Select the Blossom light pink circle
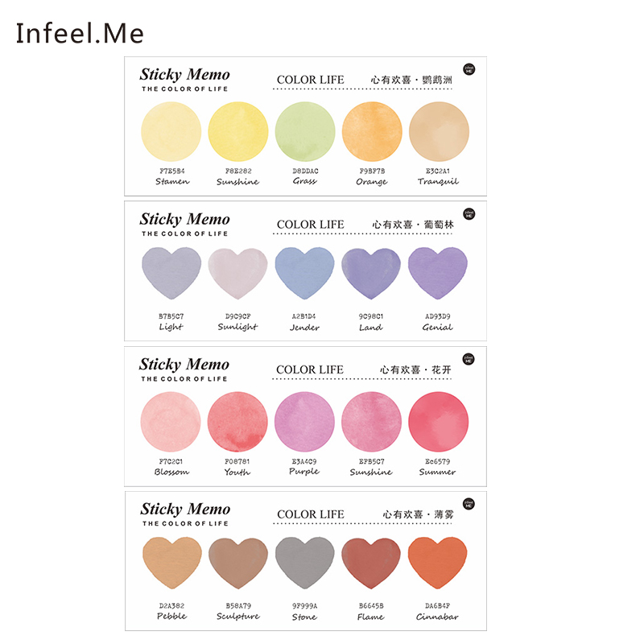The height and width of the screenshot is (644, 644). (171, 422)
